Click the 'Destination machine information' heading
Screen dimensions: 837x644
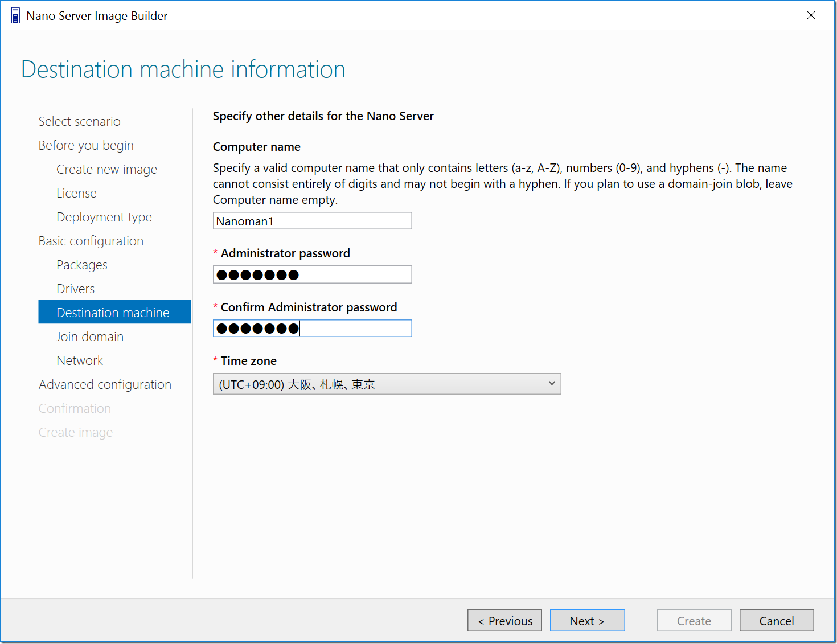(x=183, y=69)
